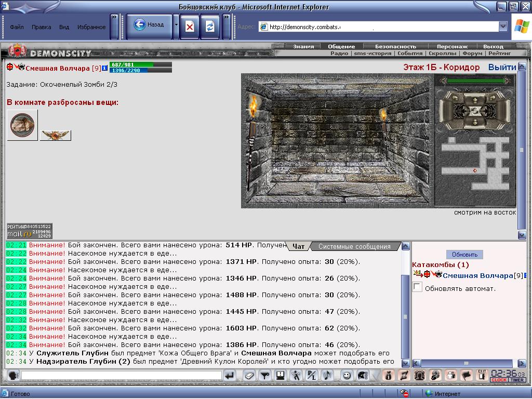
Task: Click the move forward arrow on navigation pad
Action: (x=475, y=100)
